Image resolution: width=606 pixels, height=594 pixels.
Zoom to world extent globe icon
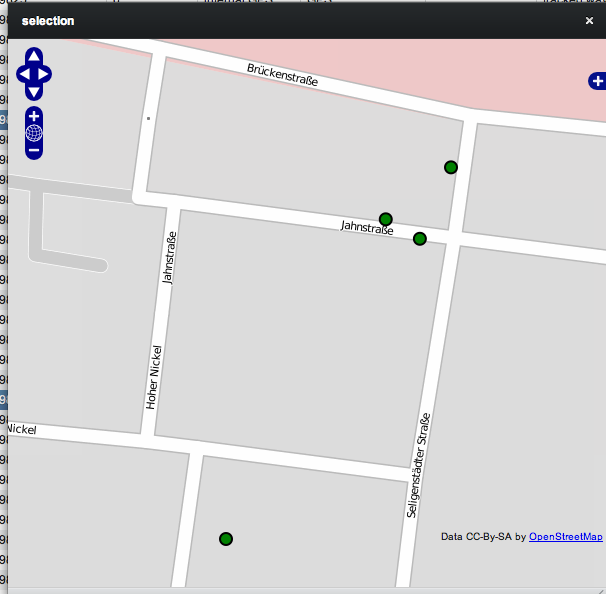[x=34, y=133]
